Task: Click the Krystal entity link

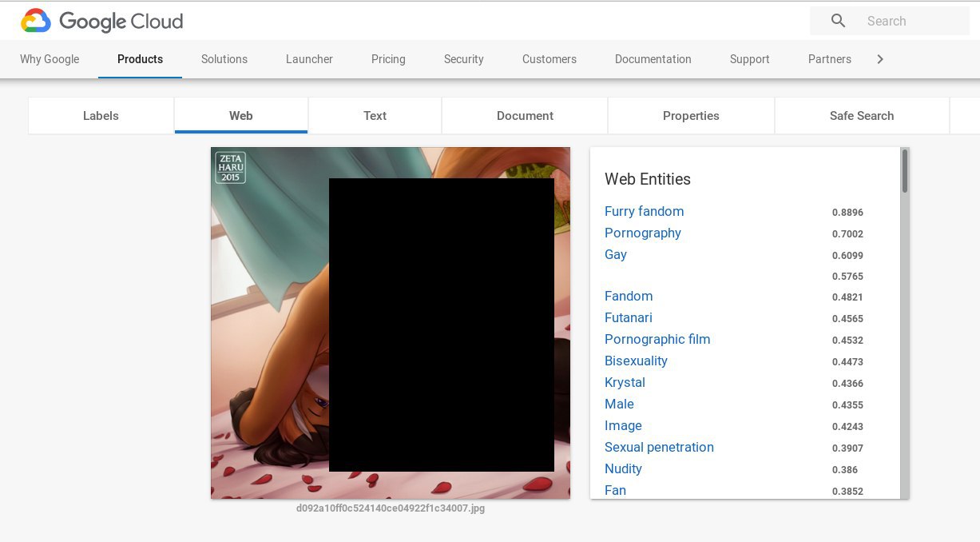Action: (625, 382)
